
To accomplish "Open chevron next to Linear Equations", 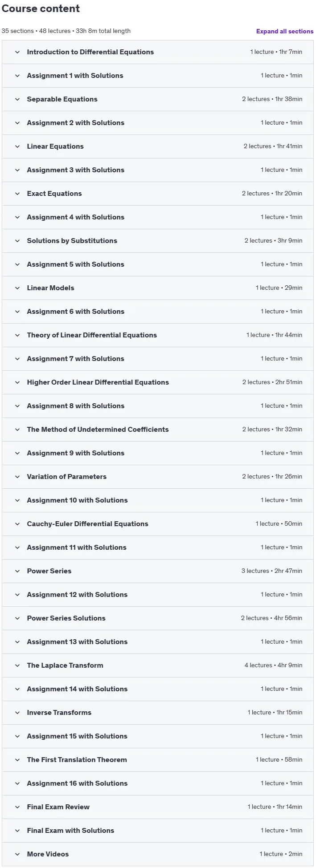I will click(17, 146).
